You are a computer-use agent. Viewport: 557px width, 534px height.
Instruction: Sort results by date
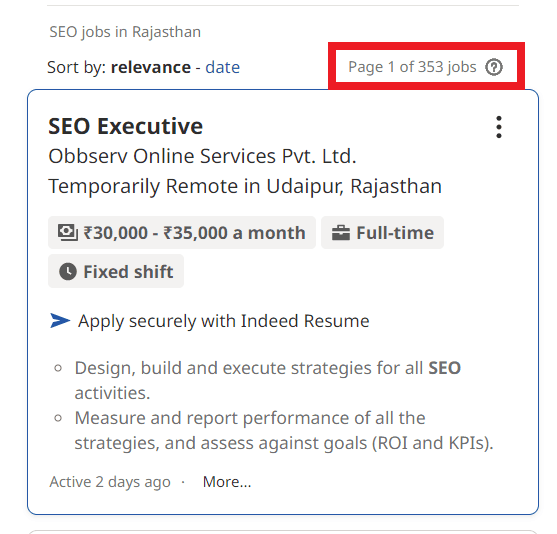[x=222, y=67]
